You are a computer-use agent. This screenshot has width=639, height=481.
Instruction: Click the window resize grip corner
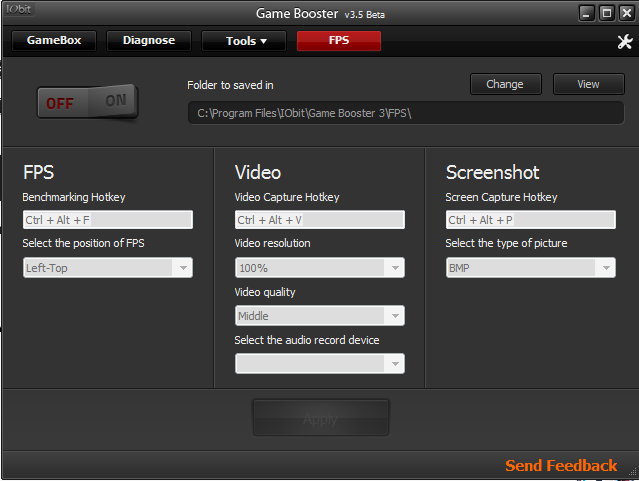click(633, 472)
